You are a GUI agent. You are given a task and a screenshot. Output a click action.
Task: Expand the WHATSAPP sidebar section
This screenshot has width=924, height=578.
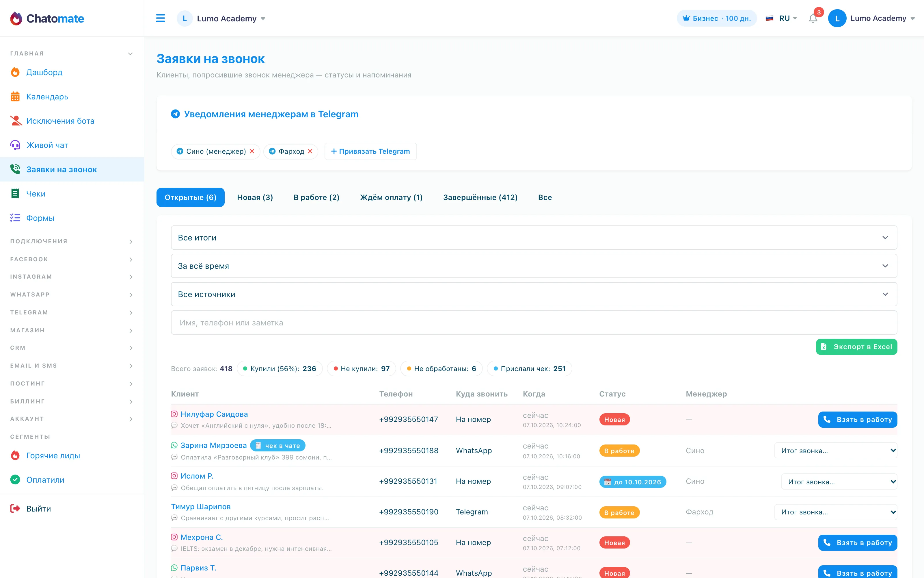coord(72,295)
